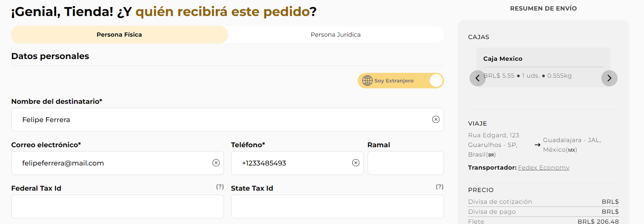Open the State Tax Id help tooltip
The width and height of the screenshot is (644, 224).
tap(440, 187)
